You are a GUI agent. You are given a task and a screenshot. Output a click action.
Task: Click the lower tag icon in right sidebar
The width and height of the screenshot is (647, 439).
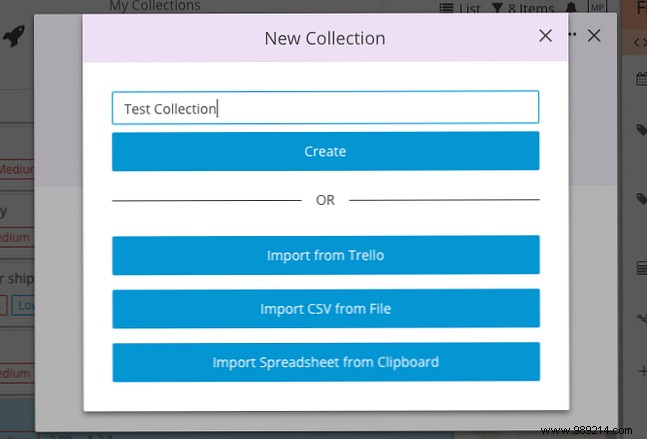coord(642,198)
